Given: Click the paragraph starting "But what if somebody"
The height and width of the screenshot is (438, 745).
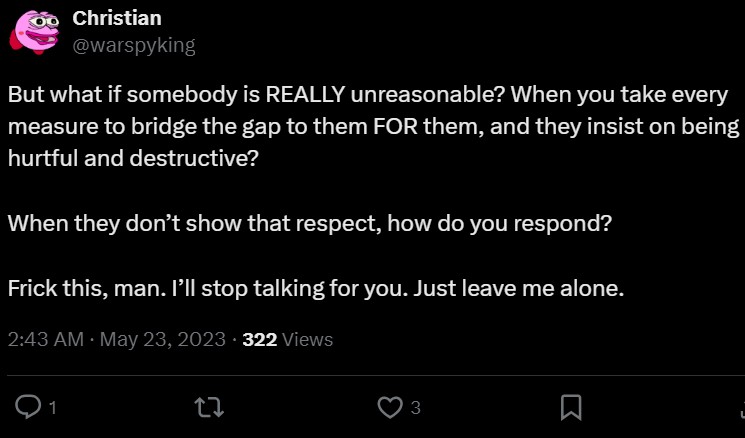Looking at the screenshot, I should (372, 127).
